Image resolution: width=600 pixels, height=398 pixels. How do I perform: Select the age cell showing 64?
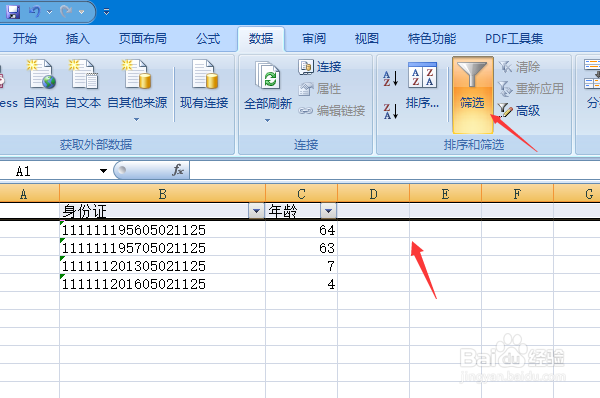301,230
